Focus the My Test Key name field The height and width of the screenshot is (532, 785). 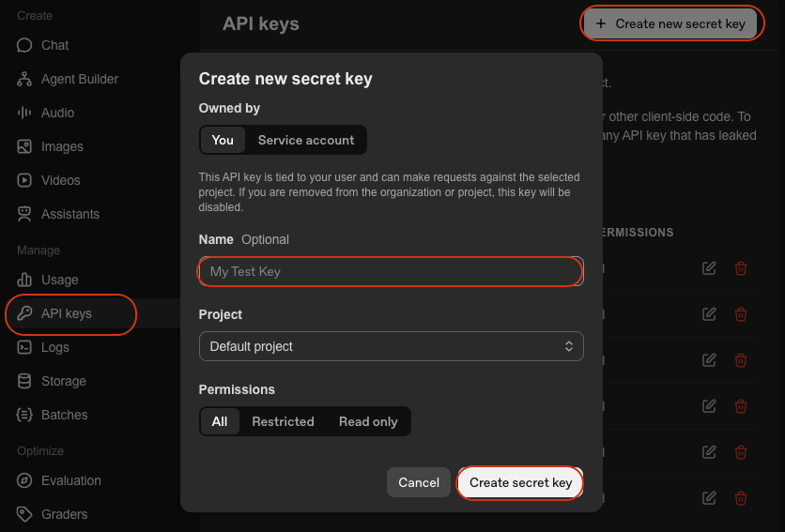pyautogui.click(x=391, y=271)
